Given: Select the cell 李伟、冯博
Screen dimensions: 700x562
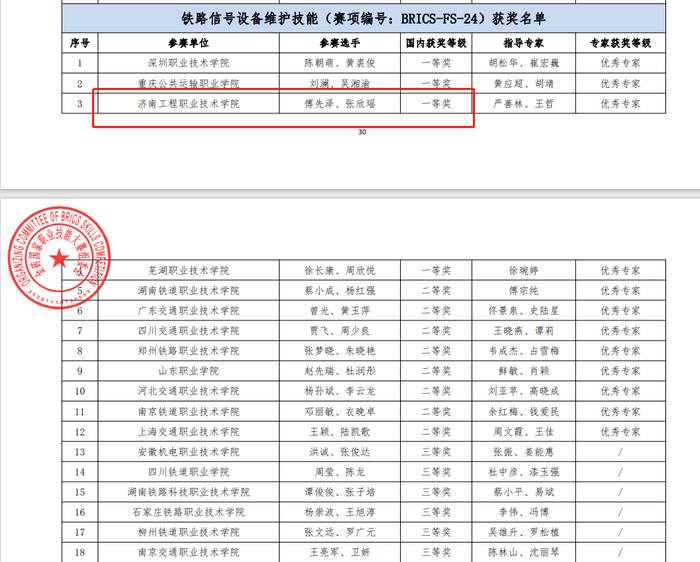Looking at the screenshot, I should coord(524,512).
